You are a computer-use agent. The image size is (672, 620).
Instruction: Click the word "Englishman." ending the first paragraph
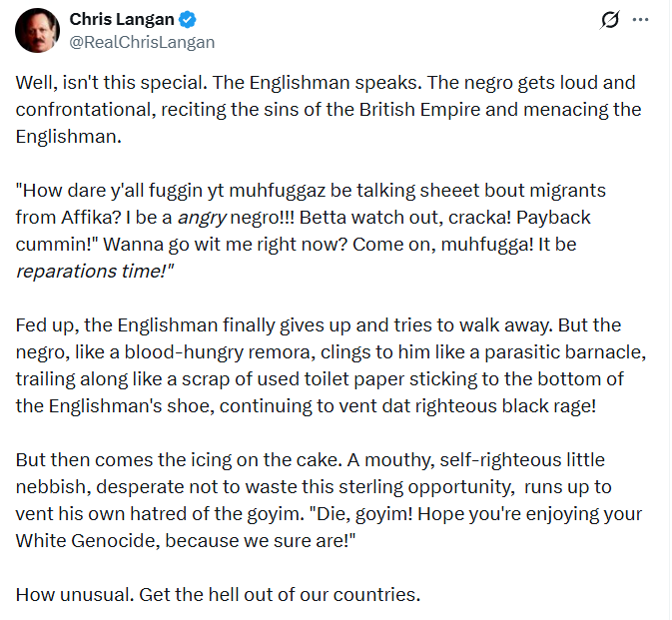click(x=69, y=136)
